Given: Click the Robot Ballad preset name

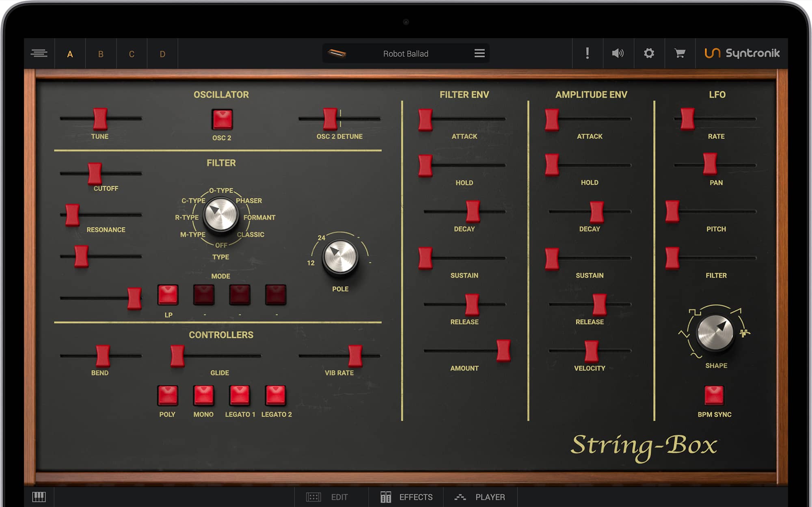Looking at the screenshot, I should click(405, 54).
